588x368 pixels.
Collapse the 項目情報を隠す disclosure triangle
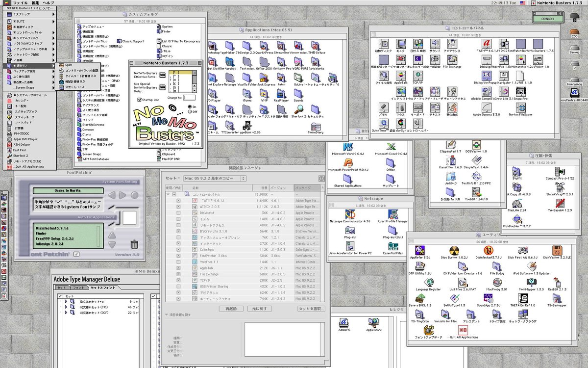(x=166, y=315)
